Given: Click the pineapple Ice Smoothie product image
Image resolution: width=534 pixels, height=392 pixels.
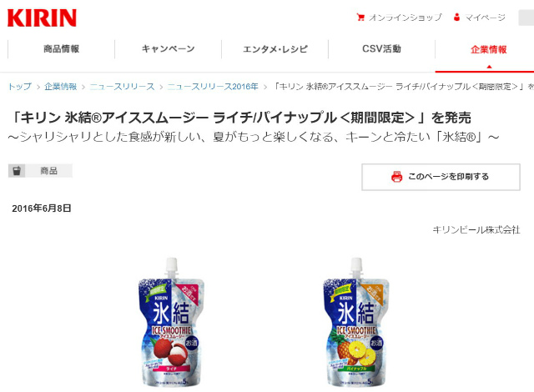Looking at the screenshot, I should click(x=356, y=322).
